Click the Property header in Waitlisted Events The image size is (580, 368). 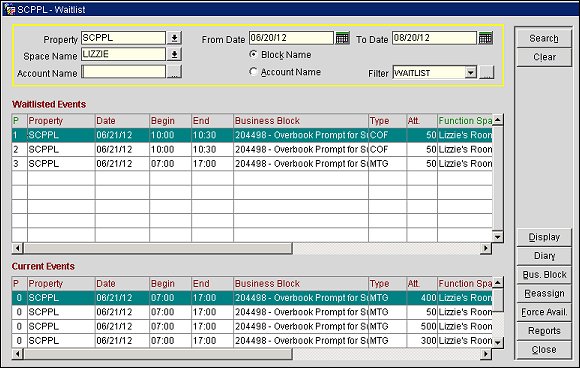[x=61, y=121]
